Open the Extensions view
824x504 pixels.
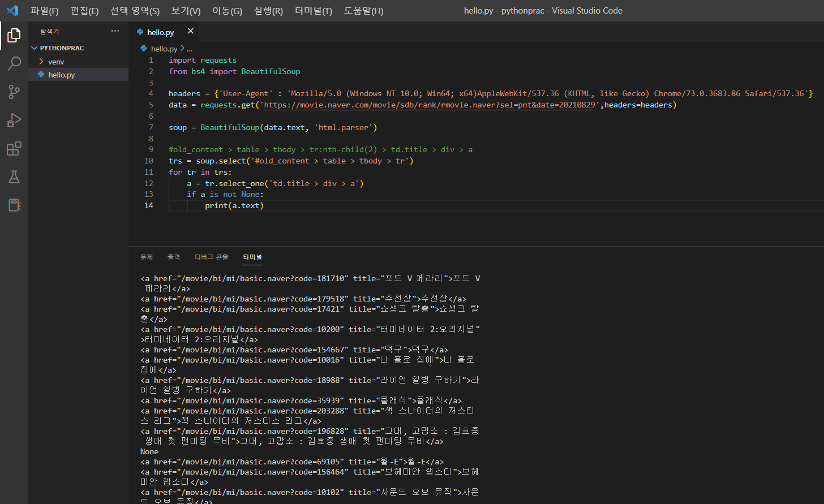coord(14,148)
